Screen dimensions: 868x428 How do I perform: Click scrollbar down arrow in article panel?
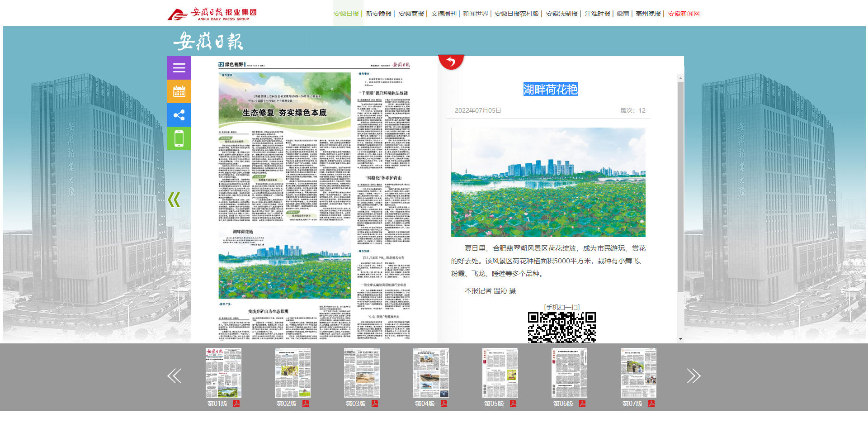[x=680, y=339]
